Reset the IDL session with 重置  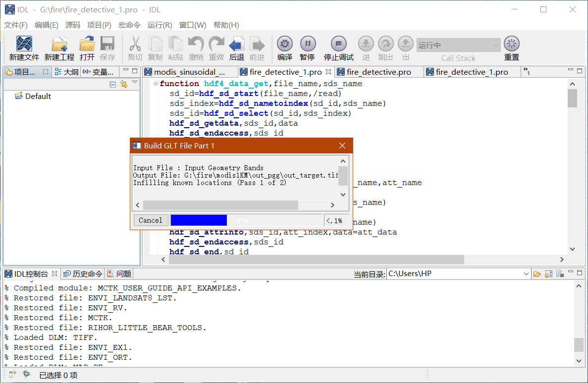point(512,48)
